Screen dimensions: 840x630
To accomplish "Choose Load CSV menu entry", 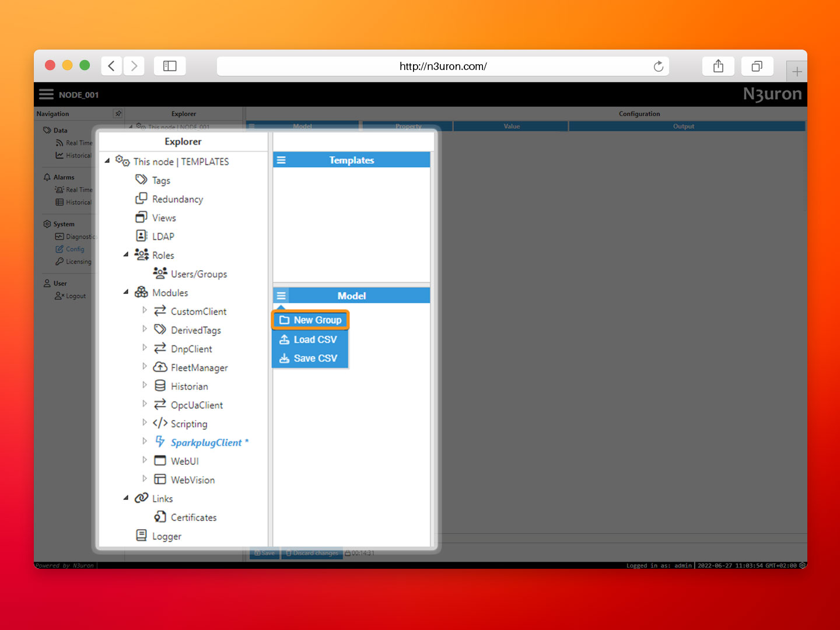I will [310, 339].
